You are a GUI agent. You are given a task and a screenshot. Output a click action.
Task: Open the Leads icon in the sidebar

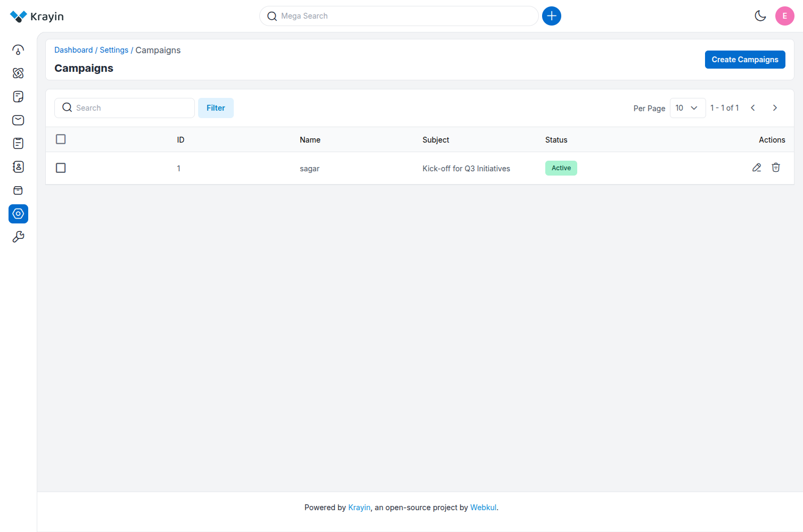tap(18, 73)
